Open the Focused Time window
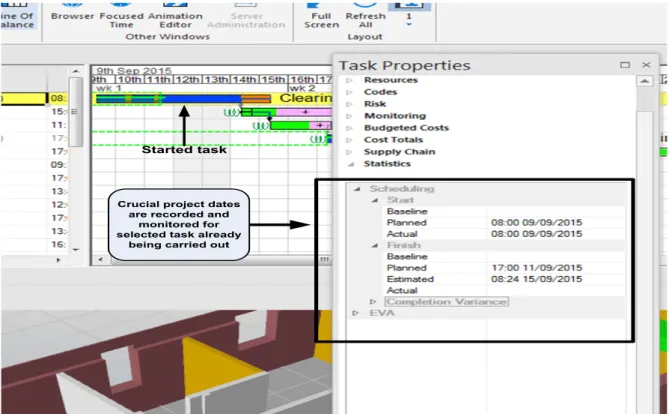The image size is (669, 414). pyautogui.click(x=121, y=15)
